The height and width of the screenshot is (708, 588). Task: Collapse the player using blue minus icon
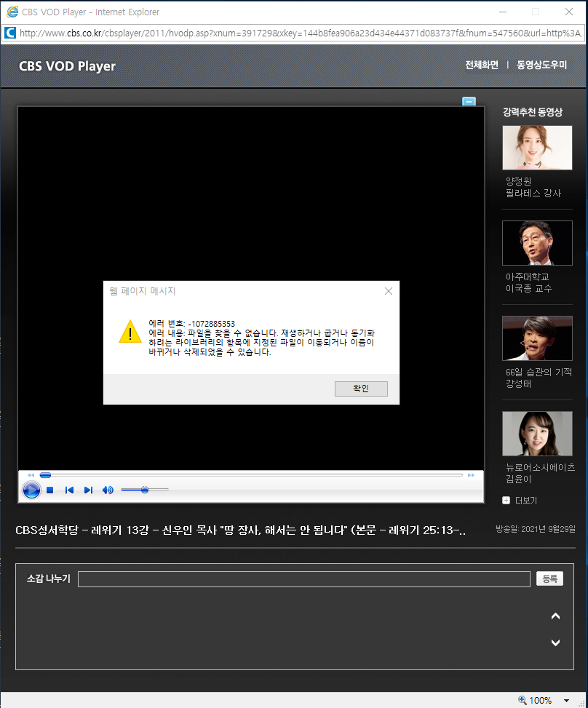469,102
